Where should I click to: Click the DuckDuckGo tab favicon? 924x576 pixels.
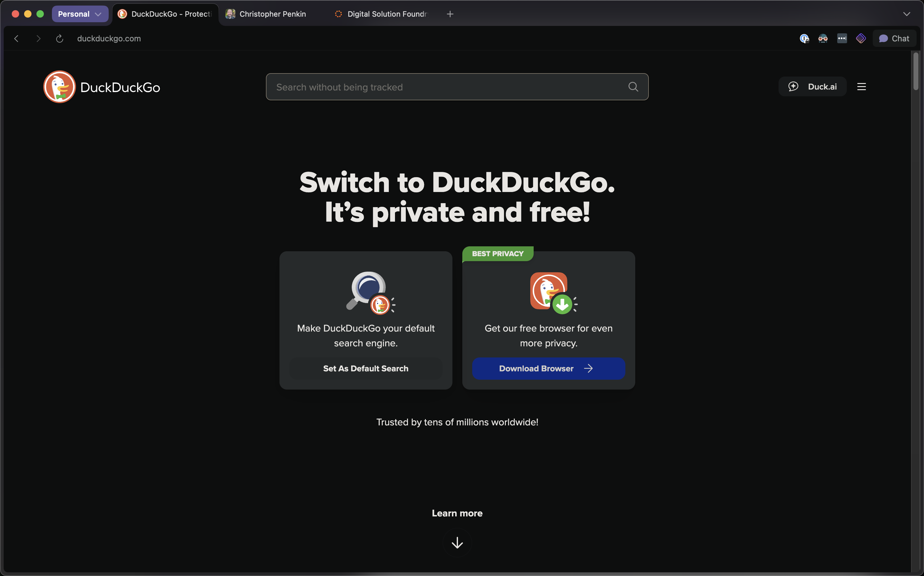click(122, 14)
